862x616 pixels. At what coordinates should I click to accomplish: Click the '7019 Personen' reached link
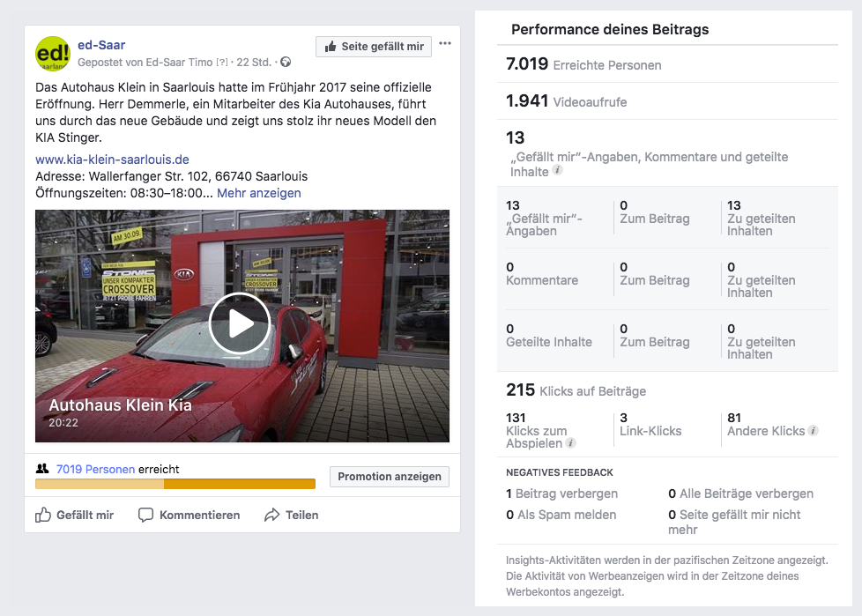click(96, 470)
